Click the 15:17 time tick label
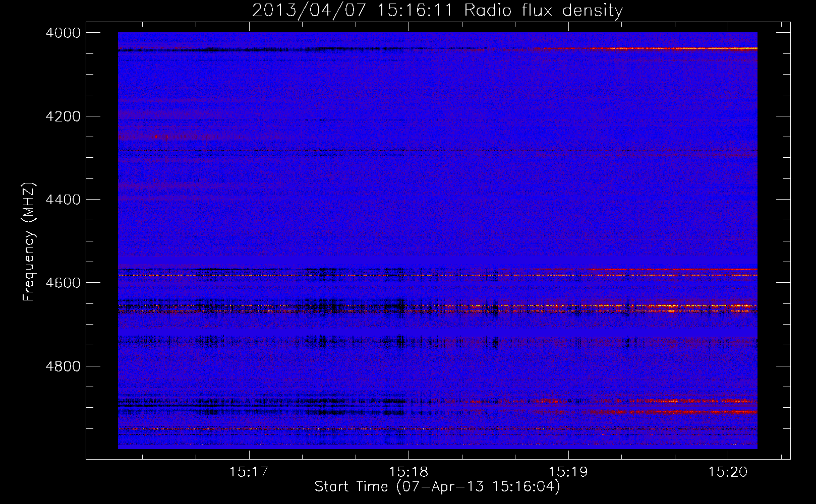 [x=249, y=472]
